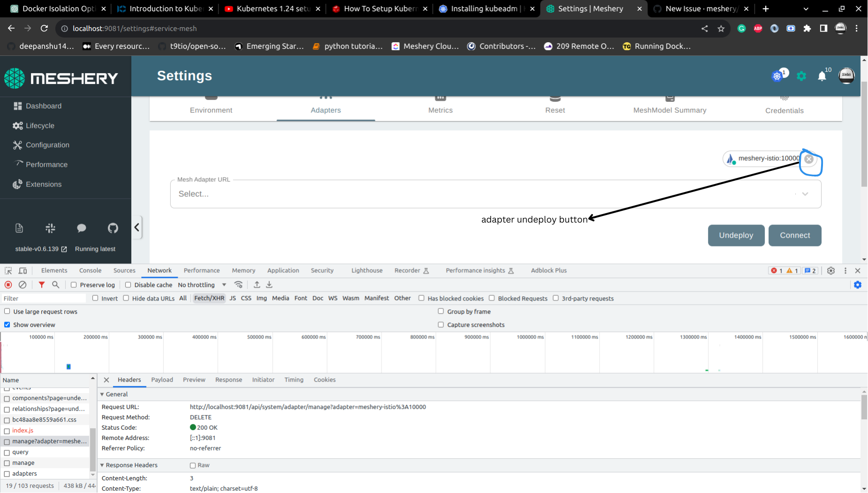Switch to the Metrics tab

(440, 110)
